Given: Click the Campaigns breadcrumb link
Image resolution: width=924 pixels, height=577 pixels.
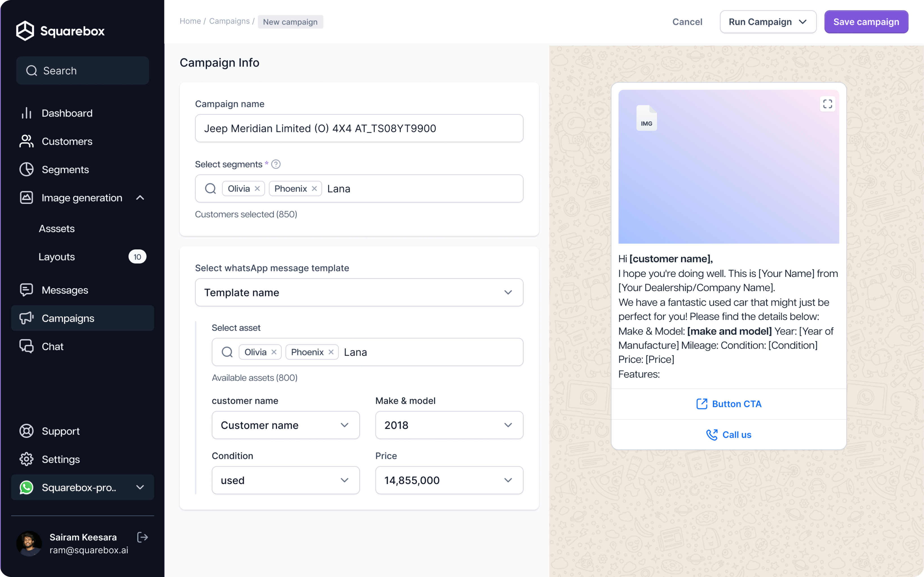Looking at the screenshot, I should (x=229, y=21).
